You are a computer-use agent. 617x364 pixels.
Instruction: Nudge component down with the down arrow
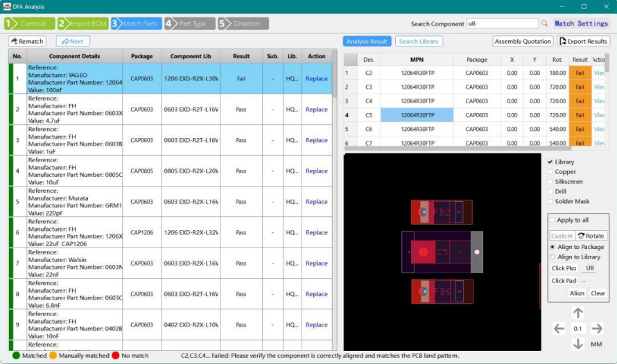[x=577, y=344]
